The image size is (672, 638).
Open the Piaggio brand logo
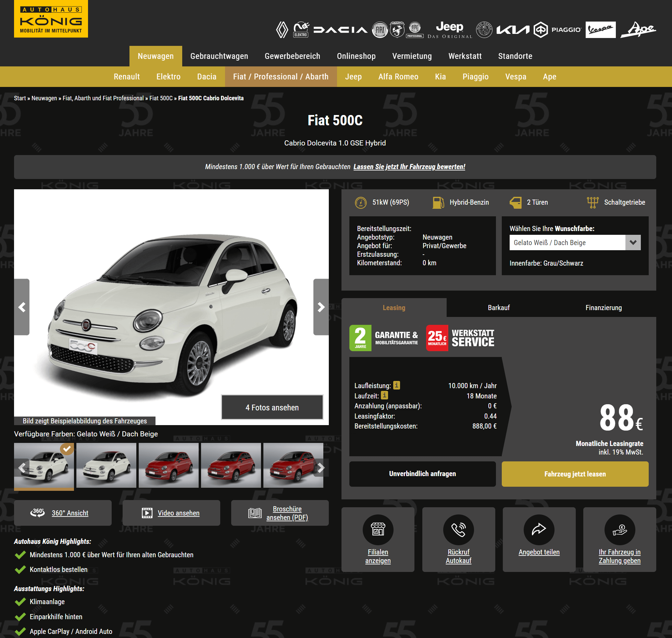[x=557, y=30]
